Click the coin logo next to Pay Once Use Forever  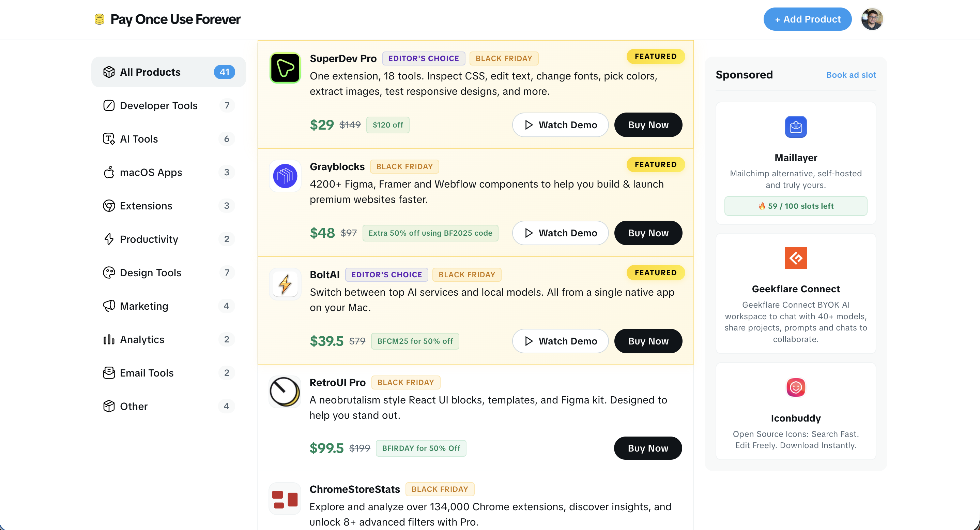pos(99,19)
